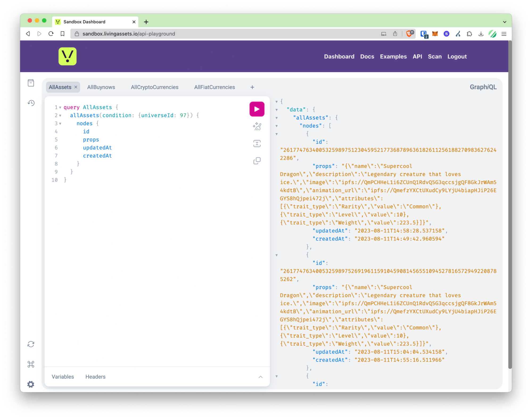Select the Sandbox Dashboard browser tab
This screenshot has width=532, height=419.
(x=95, y=22)
